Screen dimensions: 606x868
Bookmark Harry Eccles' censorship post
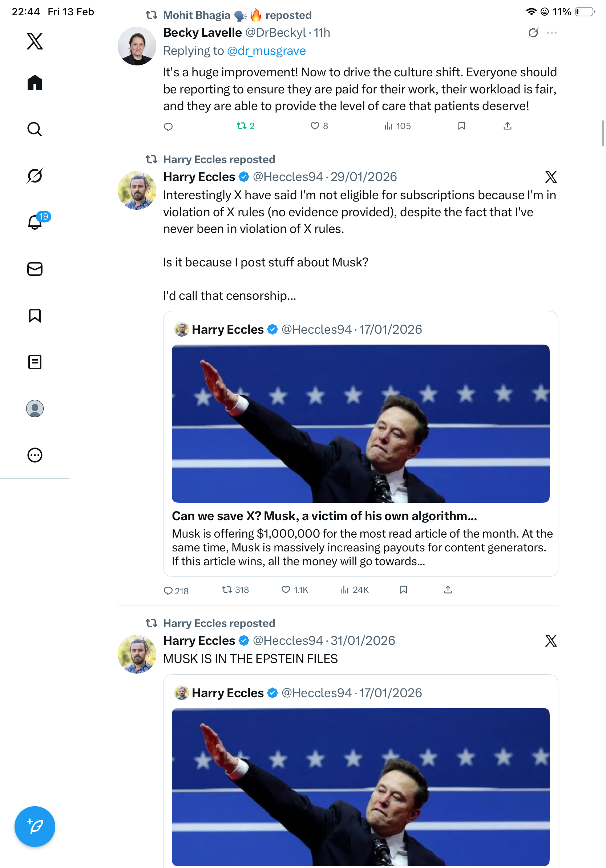coord(404,590)
